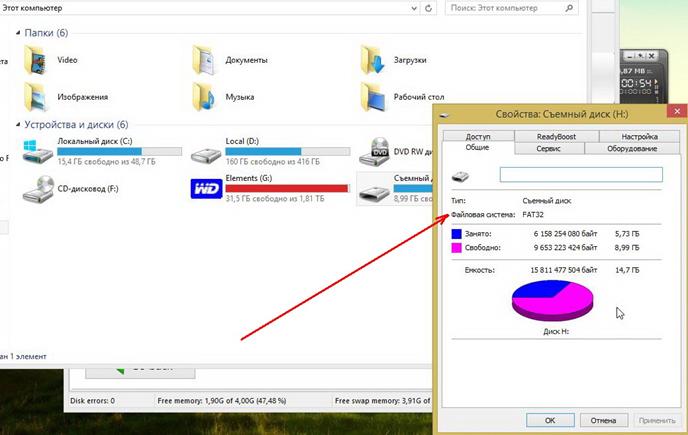Open the Документы folder

206,59
